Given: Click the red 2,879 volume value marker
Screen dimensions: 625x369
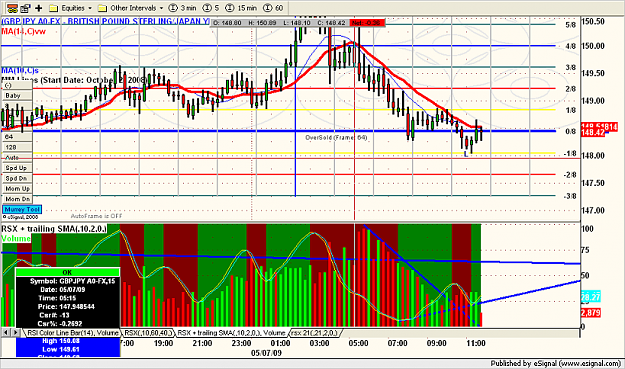Looking at the screenshot, I should tap(590, 313).
